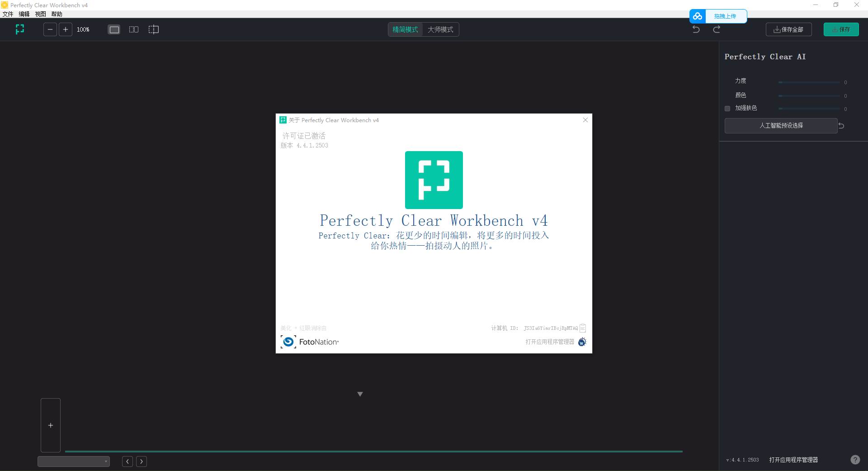This screenshot has width=868, height=471.
Task: Click the apps manager icon in the About dialog
Action: pyautogui.click(x=582, y=342)
